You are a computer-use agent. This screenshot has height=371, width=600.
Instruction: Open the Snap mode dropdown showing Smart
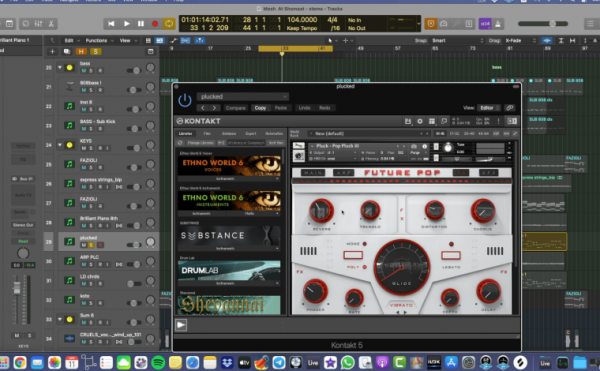click(458, 40)
